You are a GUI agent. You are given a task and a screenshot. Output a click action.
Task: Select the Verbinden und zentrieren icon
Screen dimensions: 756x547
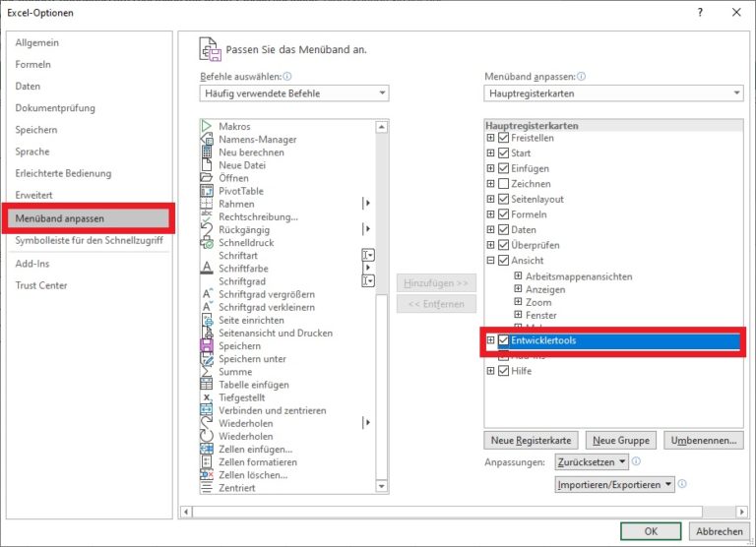pos(207,410)
